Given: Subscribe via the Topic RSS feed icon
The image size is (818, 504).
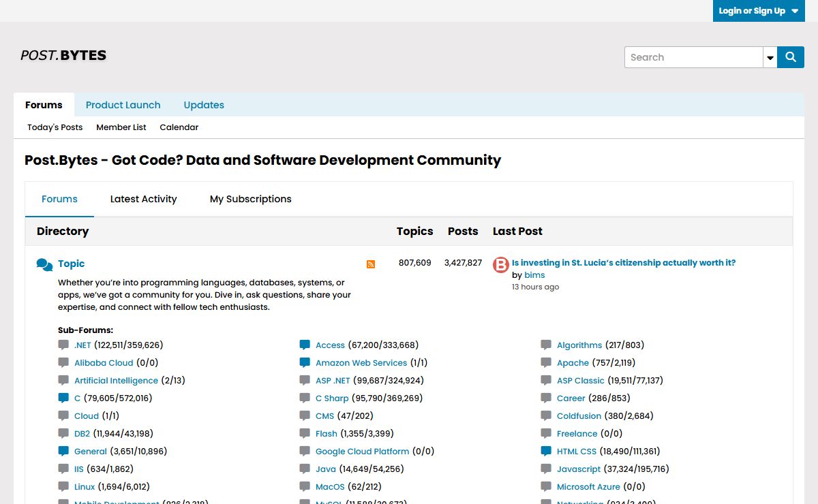Looking at the screenshot, I should (371, 264).
